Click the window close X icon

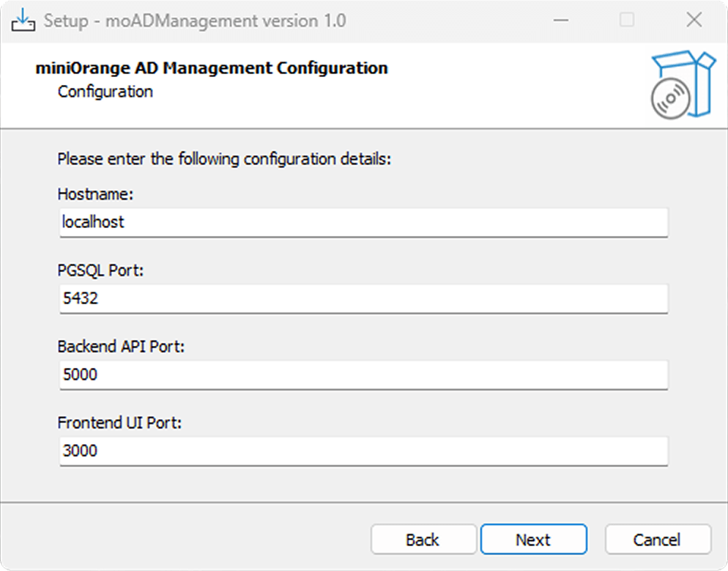point(694,20)
